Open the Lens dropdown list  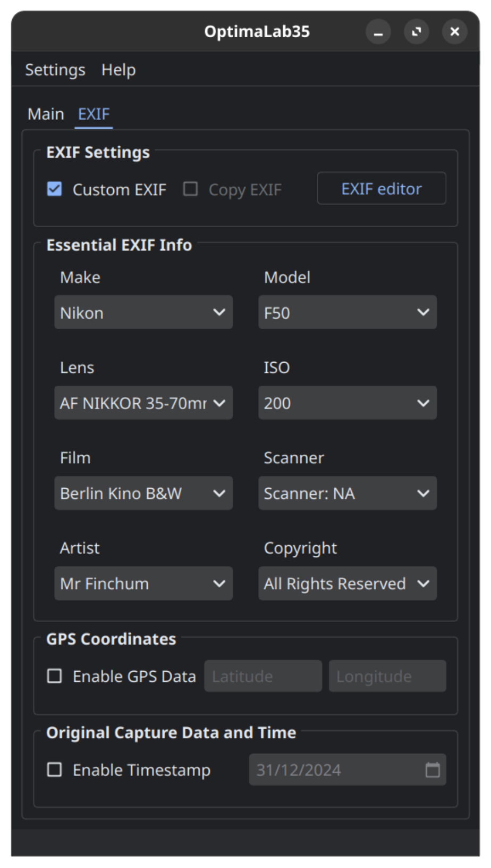click(x=143, y=403)
